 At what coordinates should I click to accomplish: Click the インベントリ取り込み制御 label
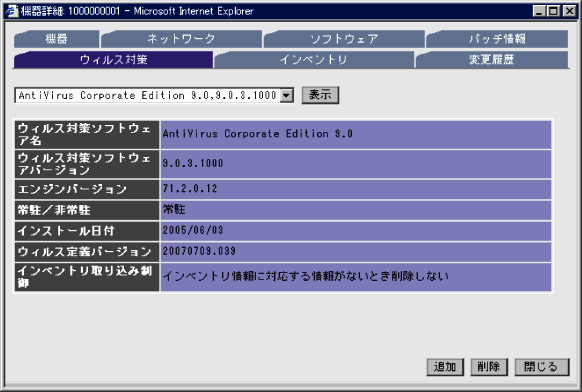(85, 277)
